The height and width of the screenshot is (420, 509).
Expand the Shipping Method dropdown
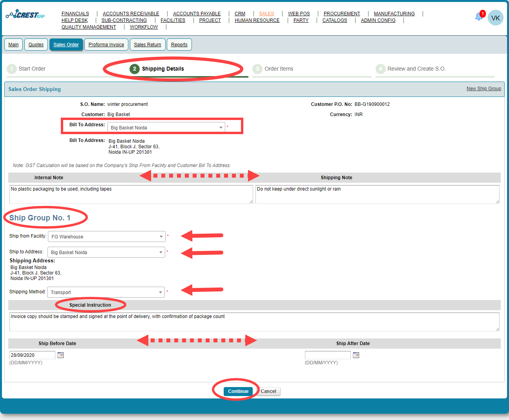(160, 292)
